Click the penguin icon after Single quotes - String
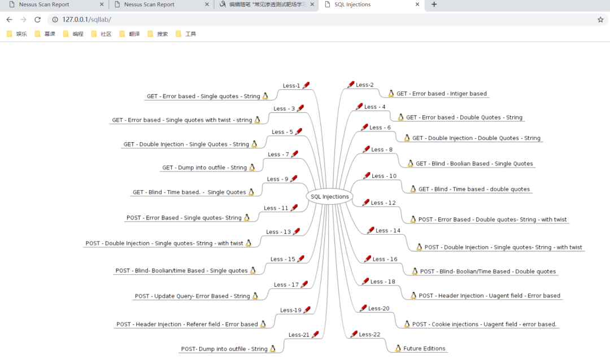610x364 pixels. click(x=265, y=96)
